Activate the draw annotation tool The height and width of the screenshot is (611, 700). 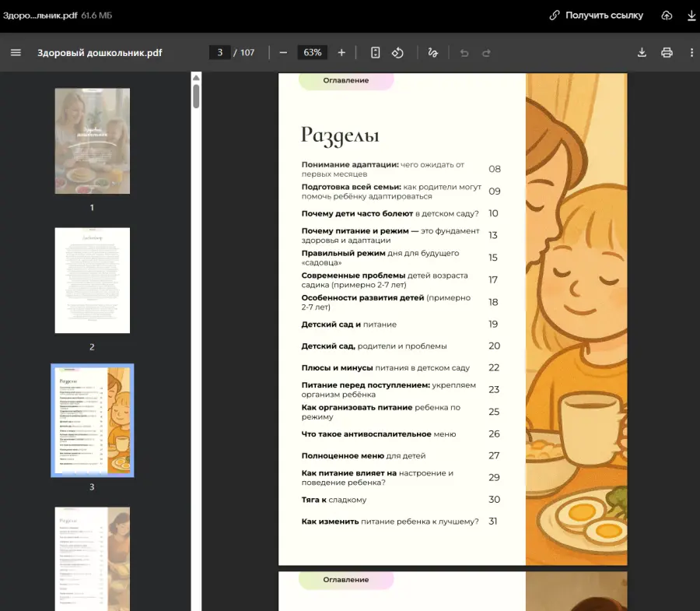coord(433,53)
